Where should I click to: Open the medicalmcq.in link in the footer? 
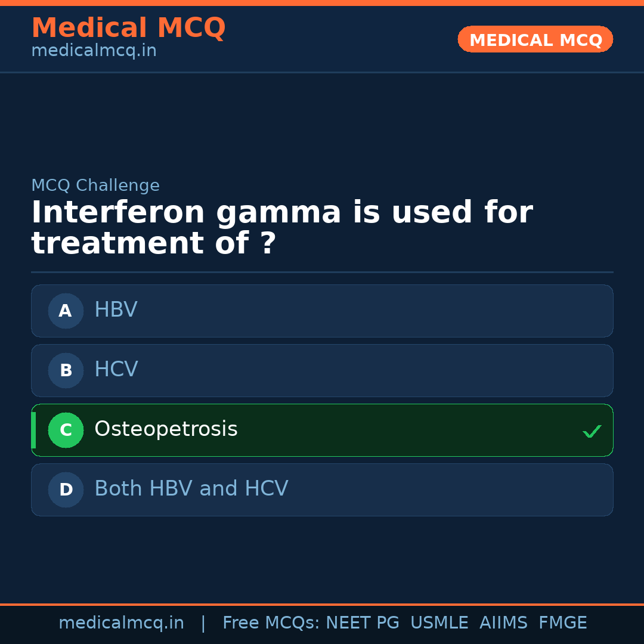coord(121,623)
